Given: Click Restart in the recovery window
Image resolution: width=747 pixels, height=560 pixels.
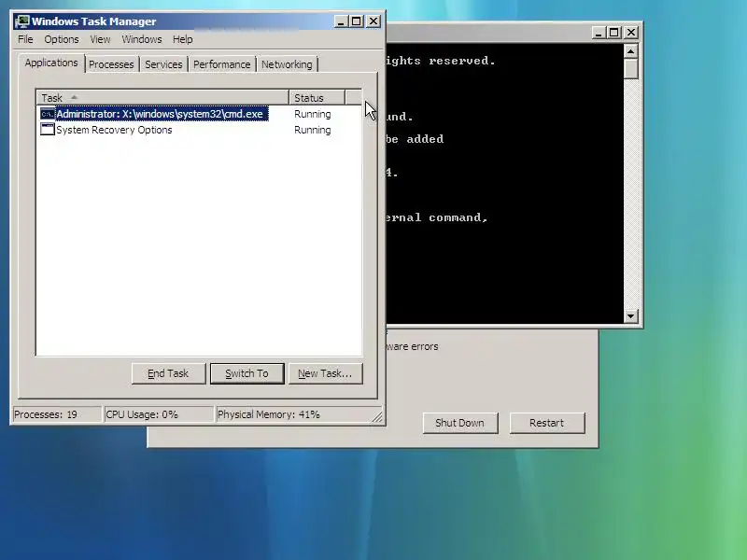Looking at the screenshot, I should (x=547, y=423).
